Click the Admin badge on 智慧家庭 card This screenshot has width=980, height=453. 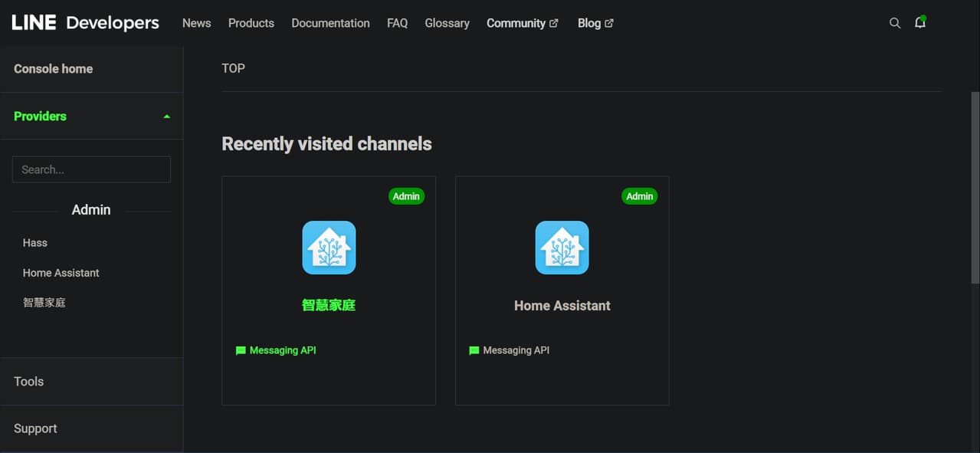click(406, 196)
